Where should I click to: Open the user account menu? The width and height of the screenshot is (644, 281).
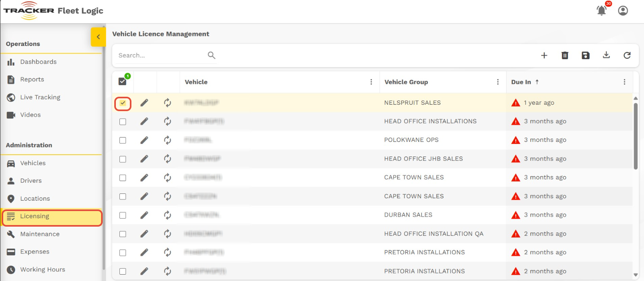[x=623, y=11]
